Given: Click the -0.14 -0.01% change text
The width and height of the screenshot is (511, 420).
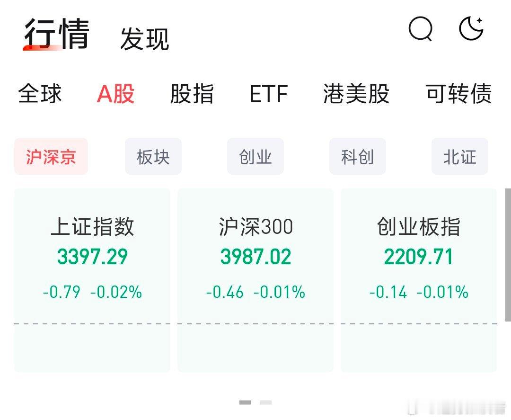Looking at the screenshot, I should coord(419,292).
